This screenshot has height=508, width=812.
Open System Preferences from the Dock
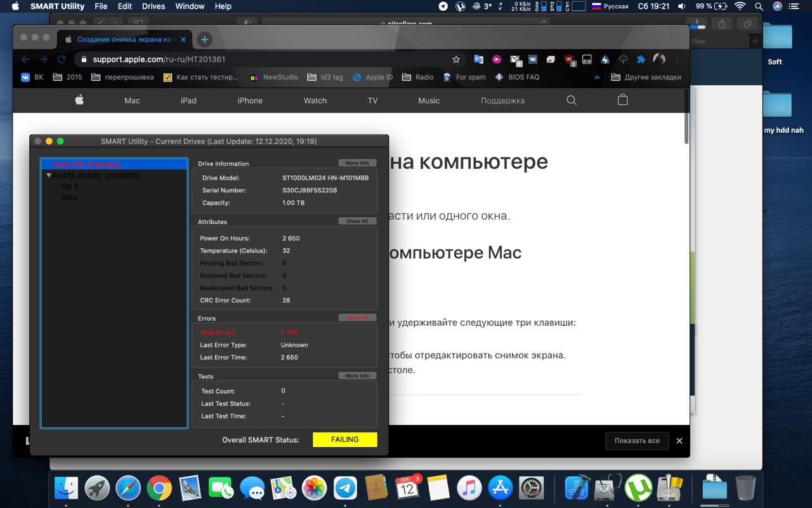point(532,488)
